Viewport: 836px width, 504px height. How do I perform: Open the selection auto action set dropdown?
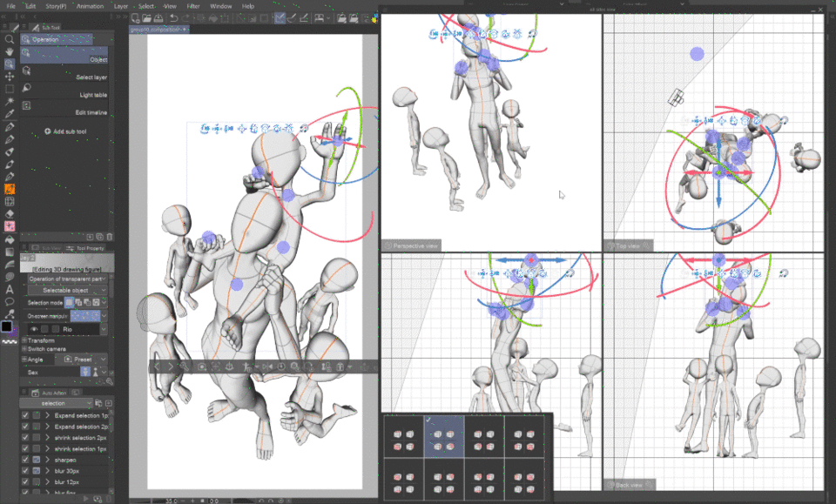point(57,403)
